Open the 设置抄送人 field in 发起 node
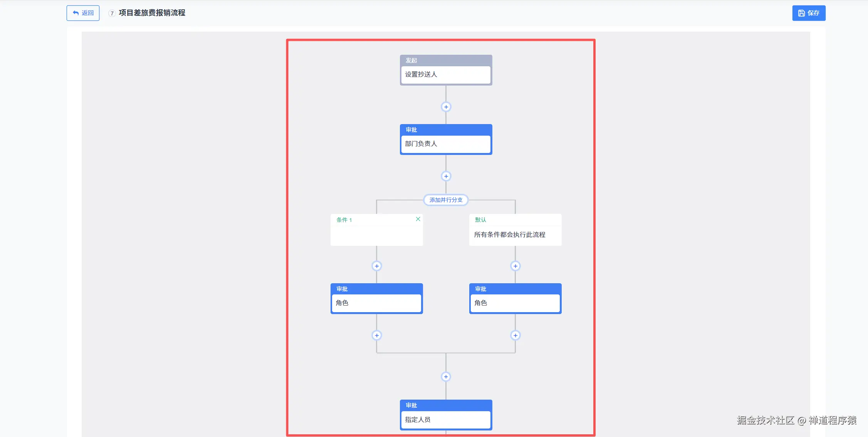 point(446,74)
